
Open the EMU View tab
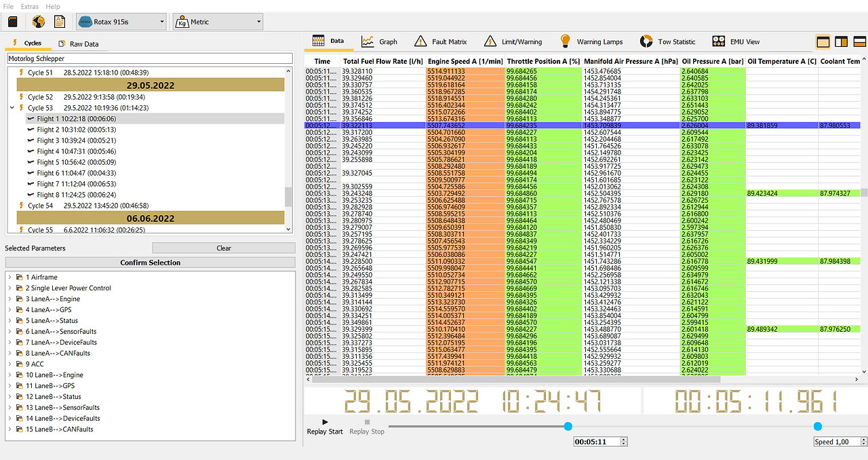pyautogui.click(x=736, y=41)
